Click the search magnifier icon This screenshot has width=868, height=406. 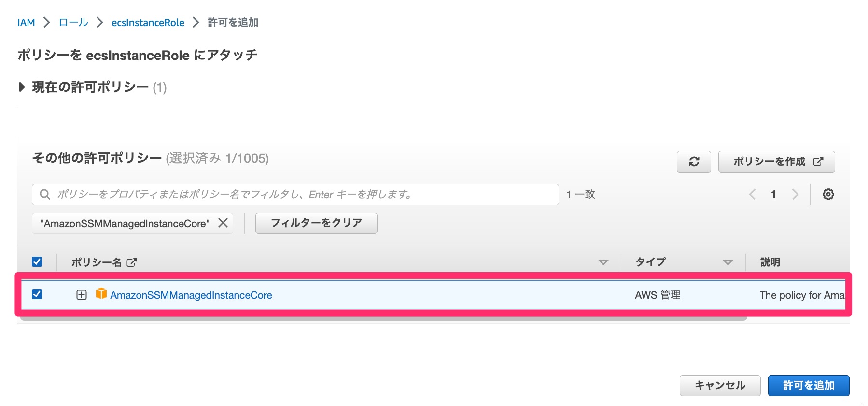(44, 194)
